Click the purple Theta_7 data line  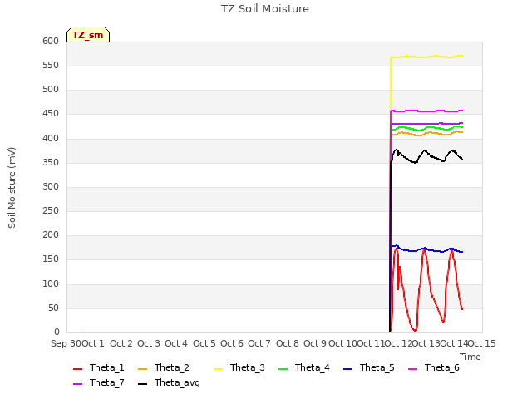pyautogui.click(x=426, y=124)
